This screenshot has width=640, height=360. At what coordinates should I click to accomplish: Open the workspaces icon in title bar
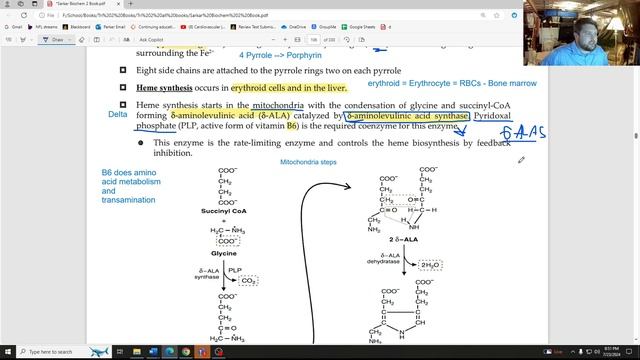(20, 4)
